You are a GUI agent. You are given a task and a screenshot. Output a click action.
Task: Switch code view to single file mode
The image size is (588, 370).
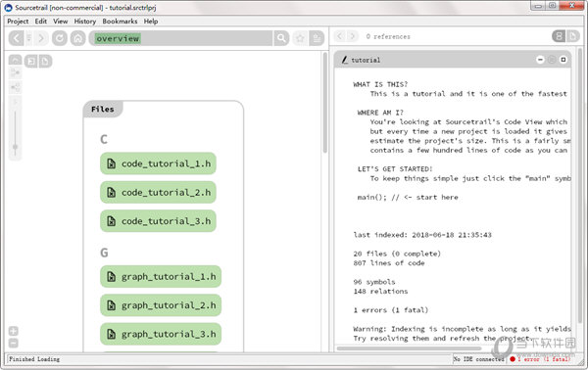pos(573,36)
